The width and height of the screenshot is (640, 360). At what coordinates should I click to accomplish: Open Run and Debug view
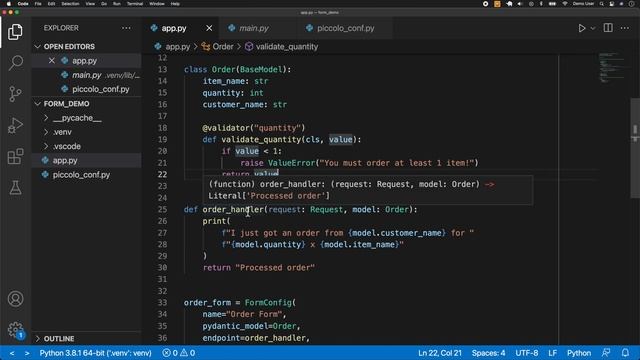point(15,125)
